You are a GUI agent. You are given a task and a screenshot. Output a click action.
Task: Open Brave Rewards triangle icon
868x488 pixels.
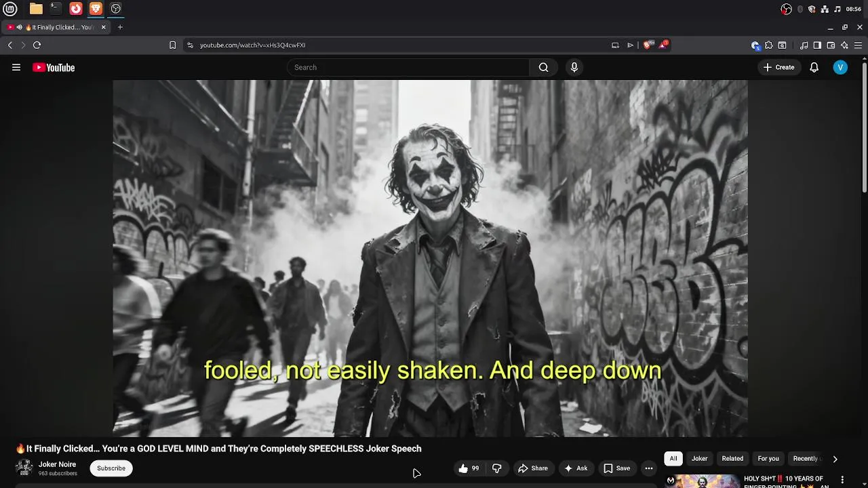click(663, 45)
